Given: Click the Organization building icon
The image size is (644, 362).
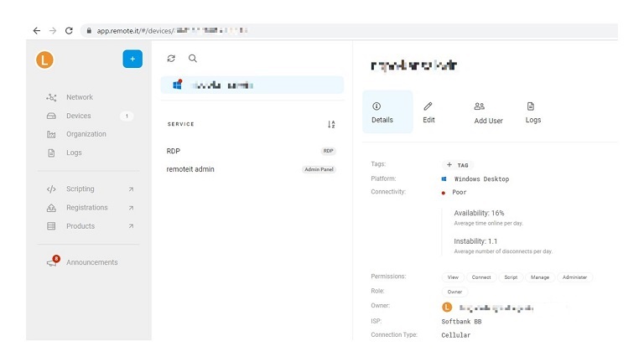Looking at the screenshot, I should coord(51,134).
